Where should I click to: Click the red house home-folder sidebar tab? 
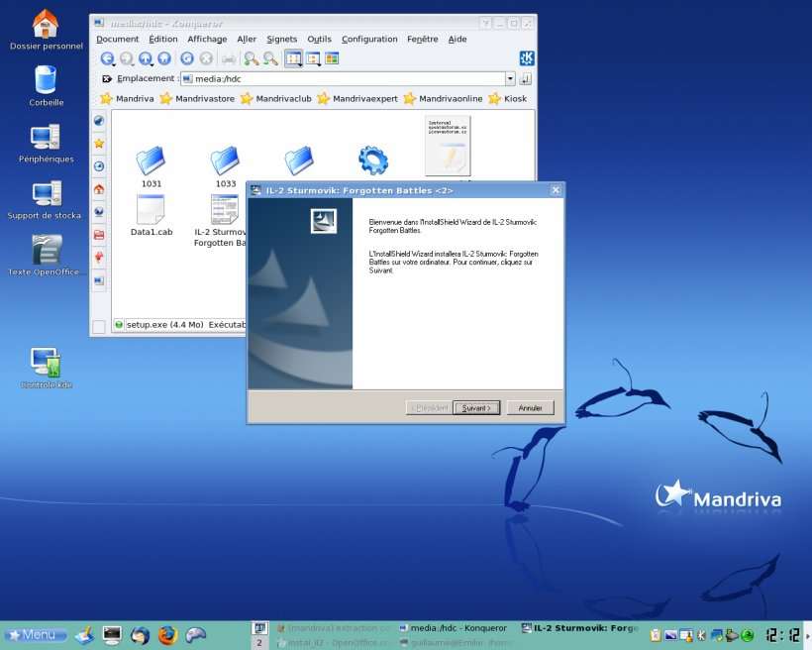click(99, 189)
